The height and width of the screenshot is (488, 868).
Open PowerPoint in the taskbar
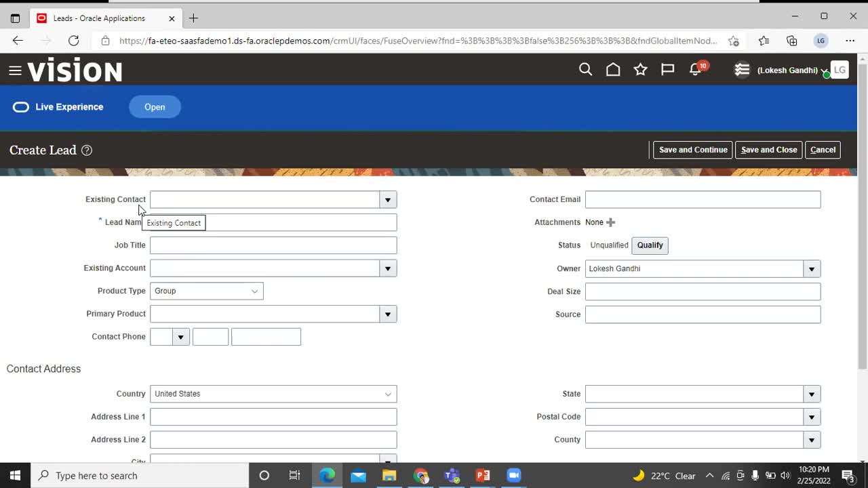click(x=483, y=475)
